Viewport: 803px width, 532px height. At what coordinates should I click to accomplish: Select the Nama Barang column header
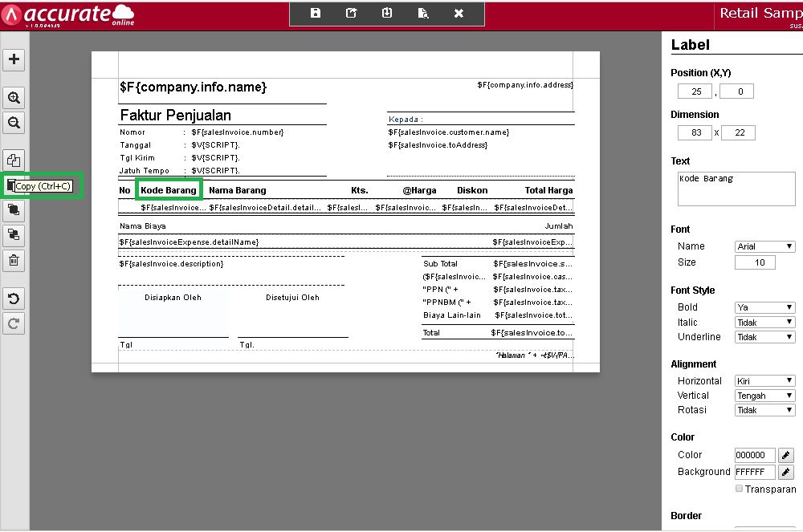pyautogui.click(x=238, y=190)
